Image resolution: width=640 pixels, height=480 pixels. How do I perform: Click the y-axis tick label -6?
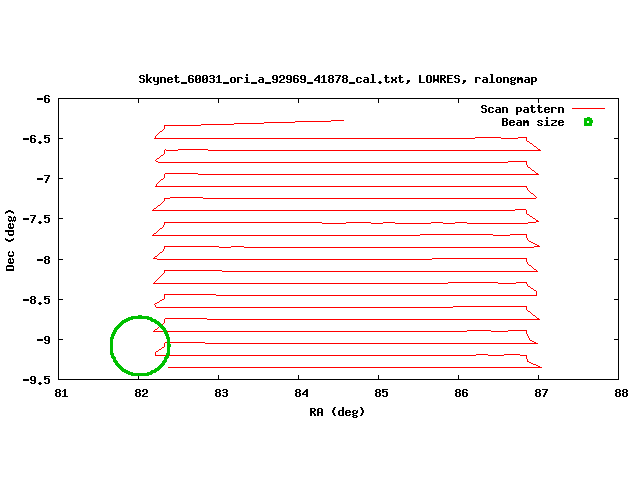click(43, 99)
